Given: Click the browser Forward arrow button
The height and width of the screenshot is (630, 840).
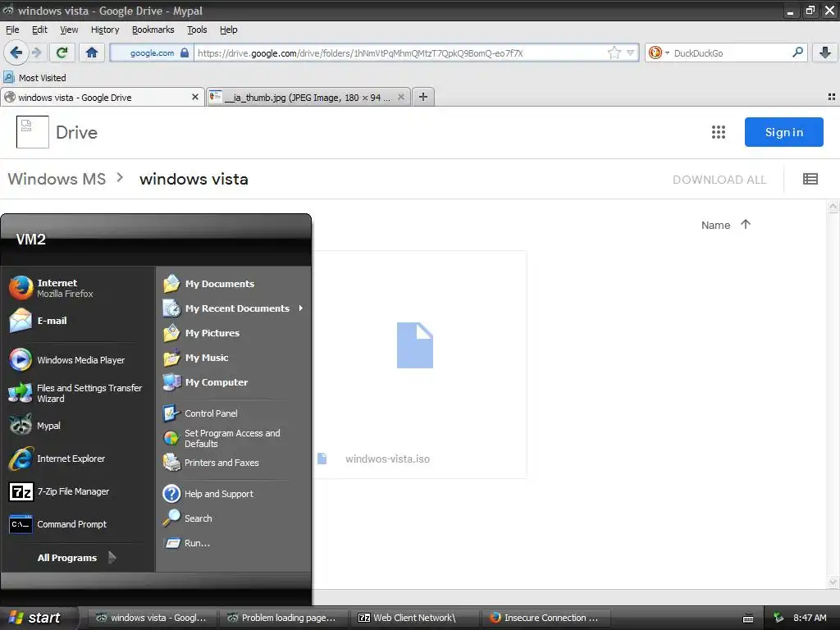Looking at the screenshot, I should click(36, 52).
